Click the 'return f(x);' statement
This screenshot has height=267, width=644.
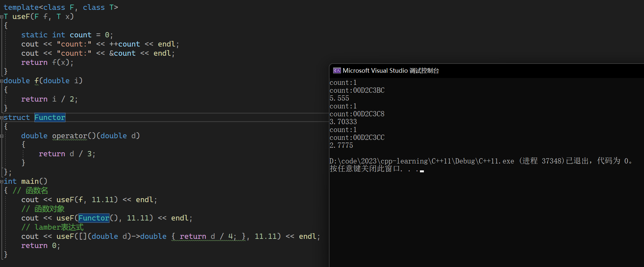[47, 62]
